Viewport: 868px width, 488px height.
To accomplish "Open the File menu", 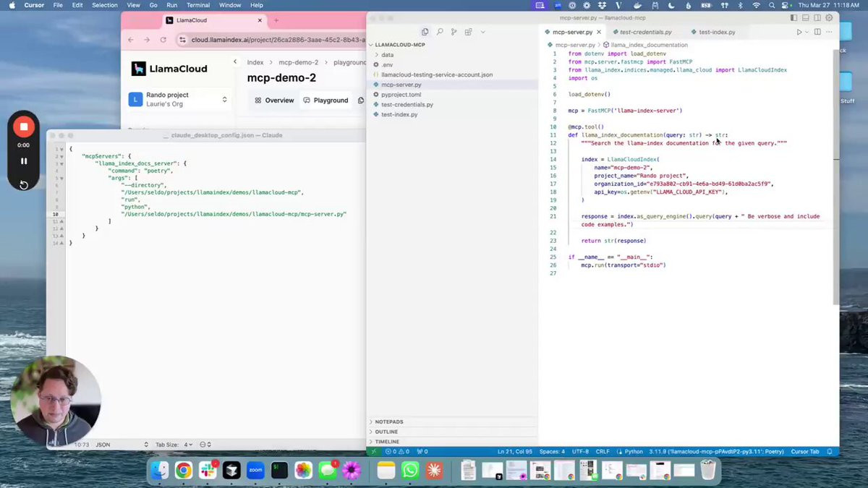I will [57, 5].
